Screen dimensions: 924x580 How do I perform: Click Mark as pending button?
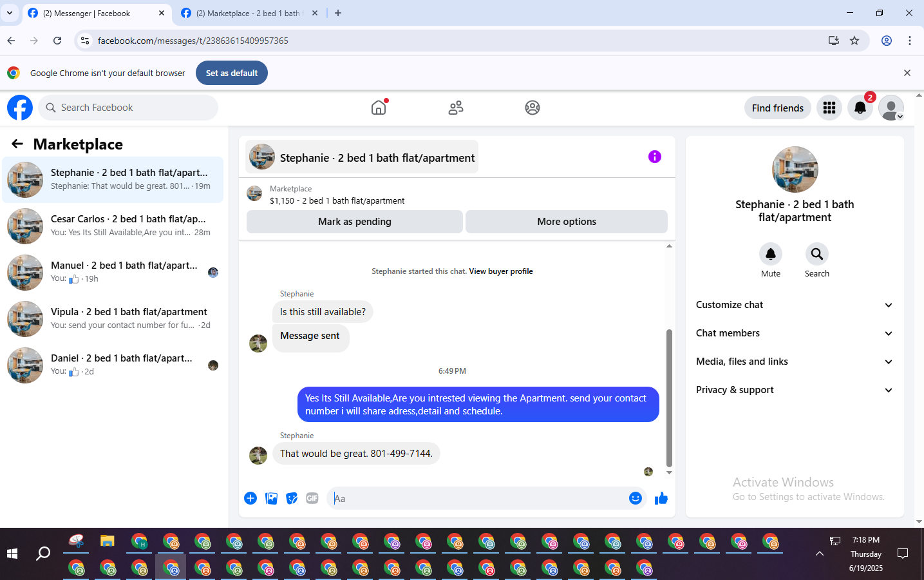(x=355, y=222)
